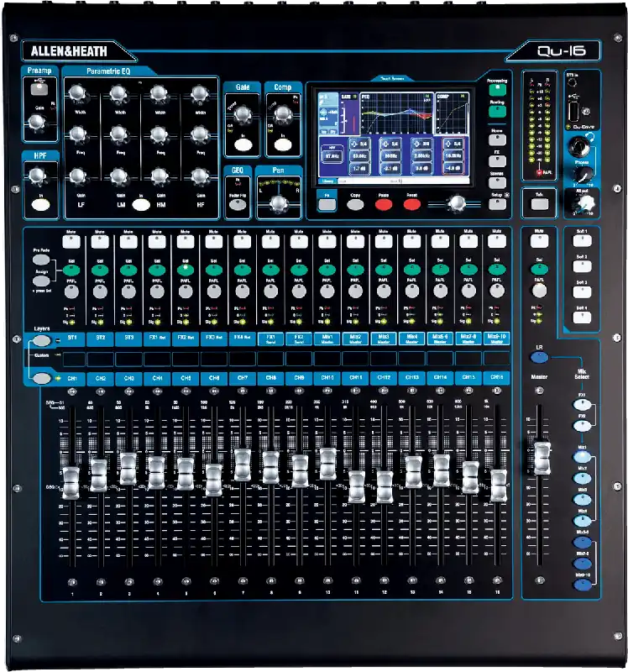Open the Scenes screen key
This screenshot has width=628, height=672.
(497, 183)
